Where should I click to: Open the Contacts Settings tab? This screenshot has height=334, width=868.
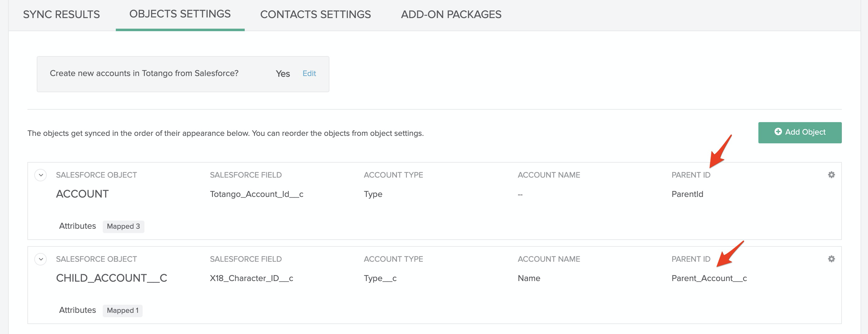(315, 15)
